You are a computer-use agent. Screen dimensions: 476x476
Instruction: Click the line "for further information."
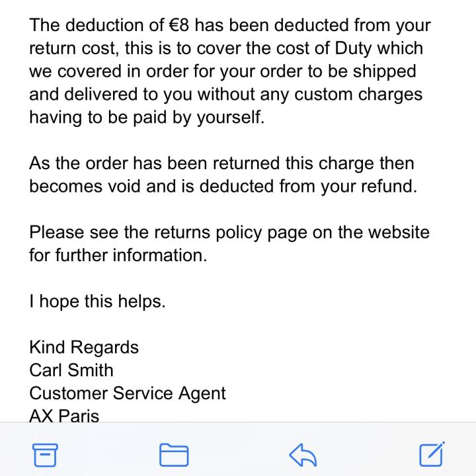coord(118,255)
